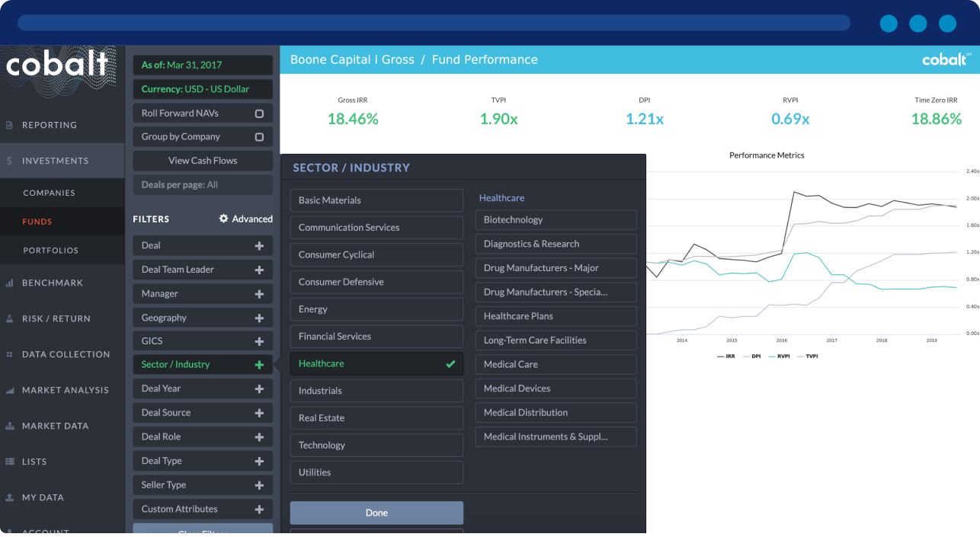Select the Medical Distribution industry

click(556, 413)
